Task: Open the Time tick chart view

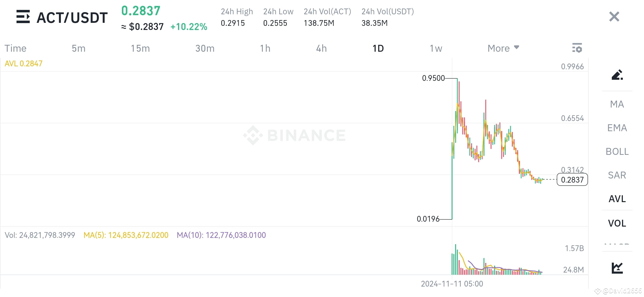Action: pos(15,48)
